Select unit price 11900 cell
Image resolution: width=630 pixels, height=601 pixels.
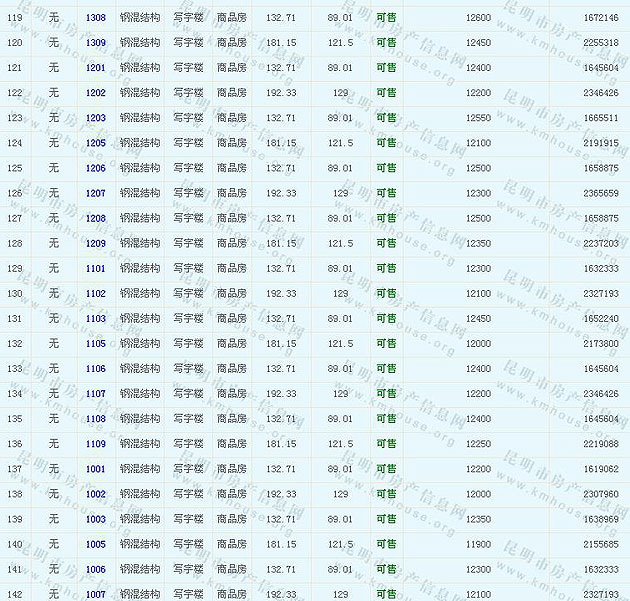478,544
